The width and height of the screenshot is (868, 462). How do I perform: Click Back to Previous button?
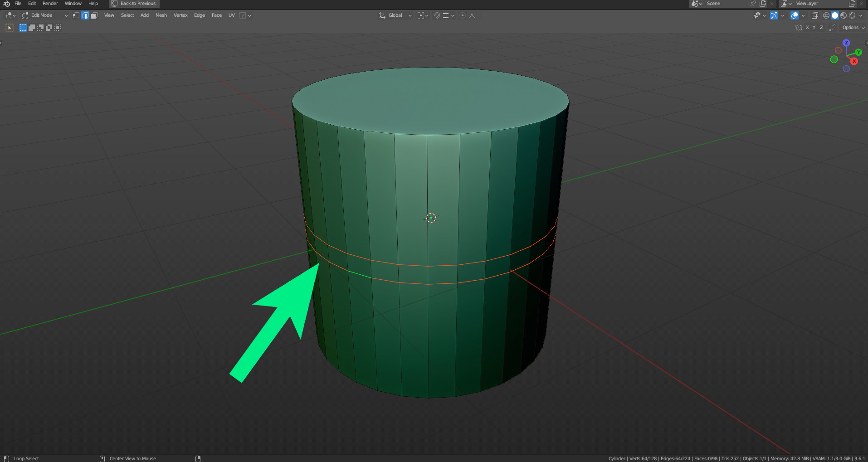pos(134,4)
